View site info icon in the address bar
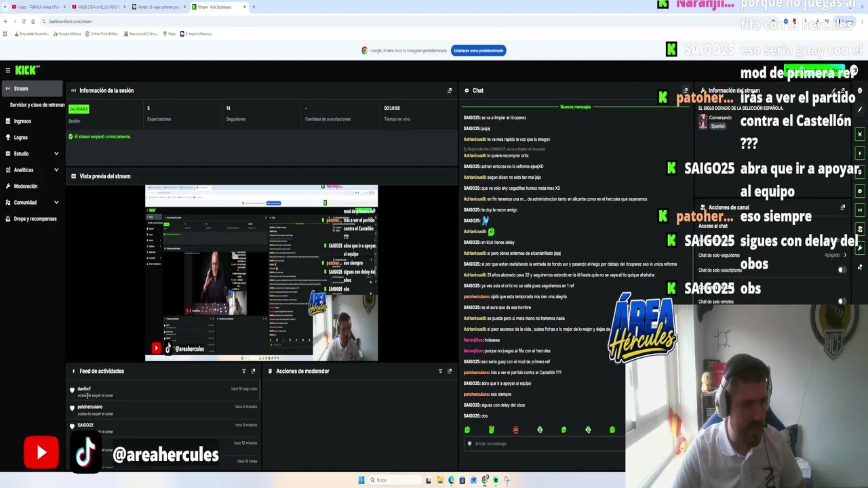The height and width of the screenshot is (488, 868). [43, 21]
